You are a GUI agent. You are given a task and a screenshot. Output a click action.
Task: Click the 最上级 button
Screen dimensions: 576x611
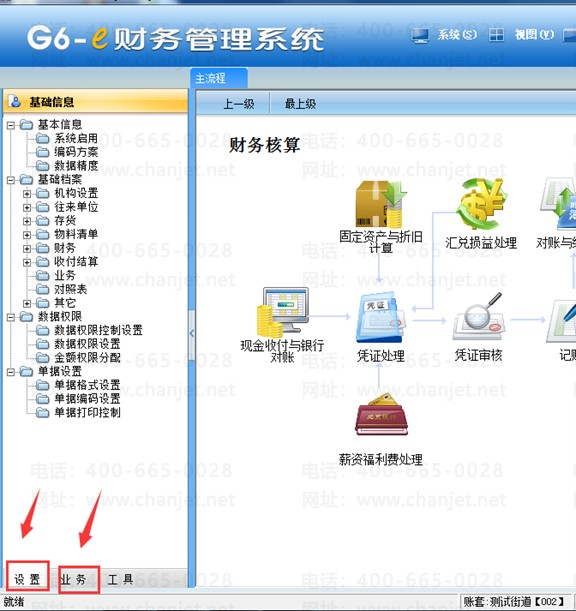(300, 104)
